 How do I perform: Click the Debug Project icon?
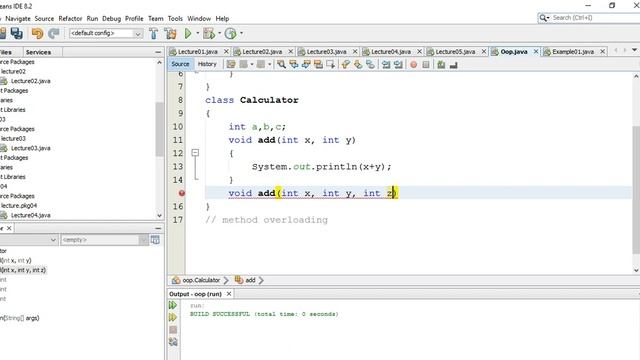point(209,33)
